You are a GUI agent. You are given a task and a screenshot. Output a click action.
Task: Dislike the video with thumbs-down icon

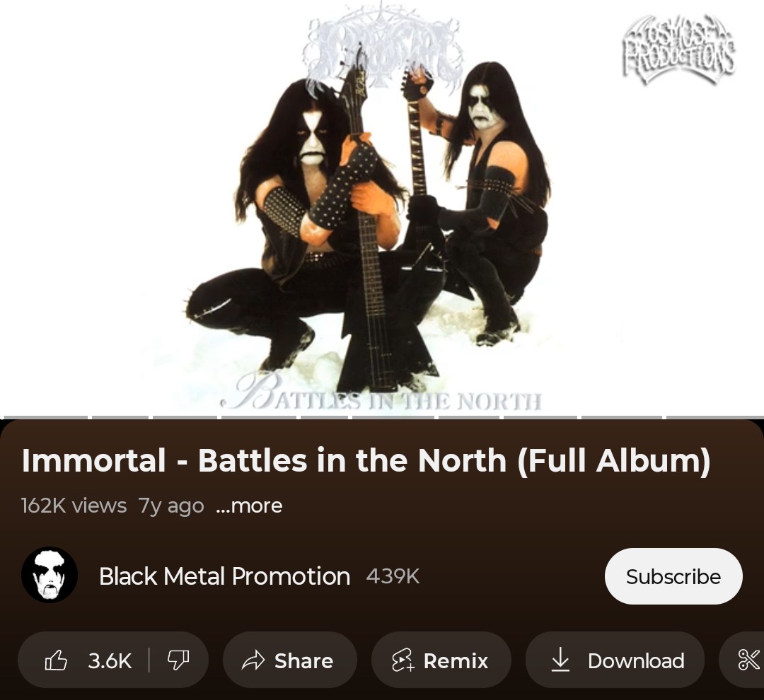[x=178, y=660]
